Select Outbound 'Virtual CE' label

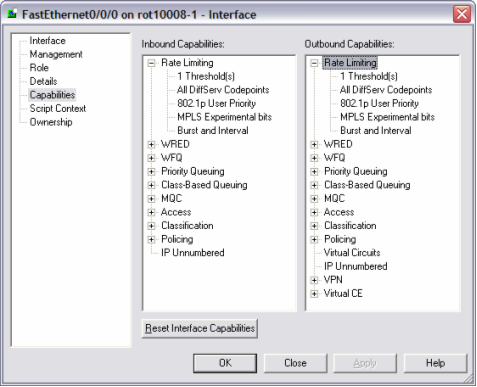(x=343, y=294)
